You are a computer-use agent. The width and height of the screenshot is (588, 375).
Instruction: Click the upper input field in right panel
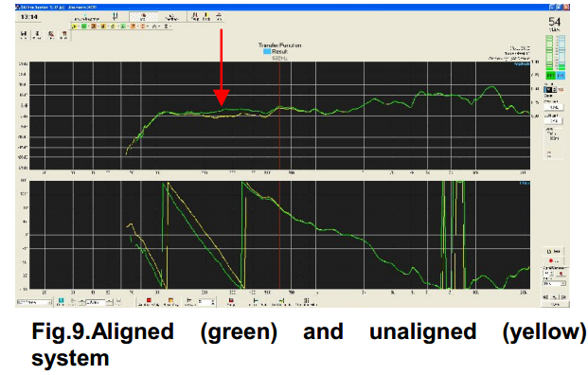point(554,107)
